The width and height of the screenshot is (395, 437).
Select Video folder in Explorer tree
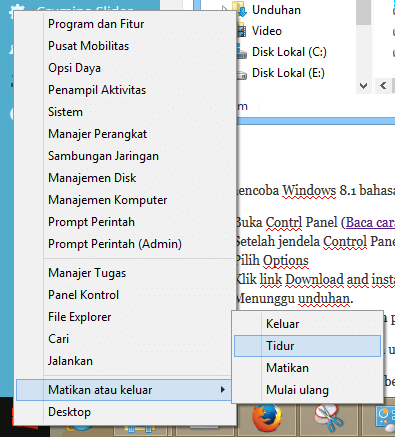(267, 31)
